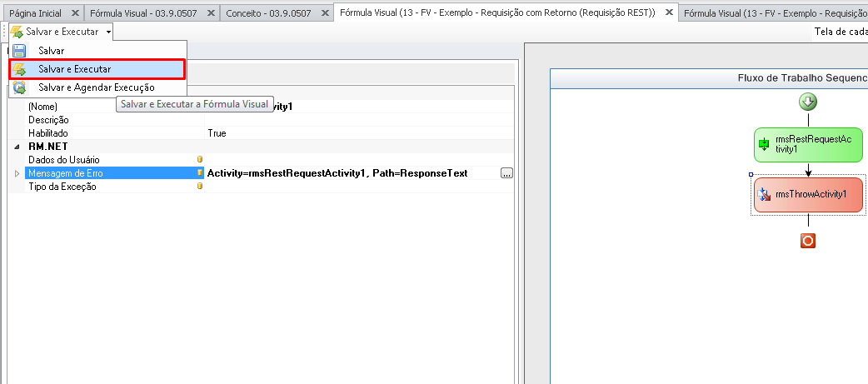868x384 pixels.
Task: Click binding marker icon on Dados do Usuário
Action: pos(200,159)
